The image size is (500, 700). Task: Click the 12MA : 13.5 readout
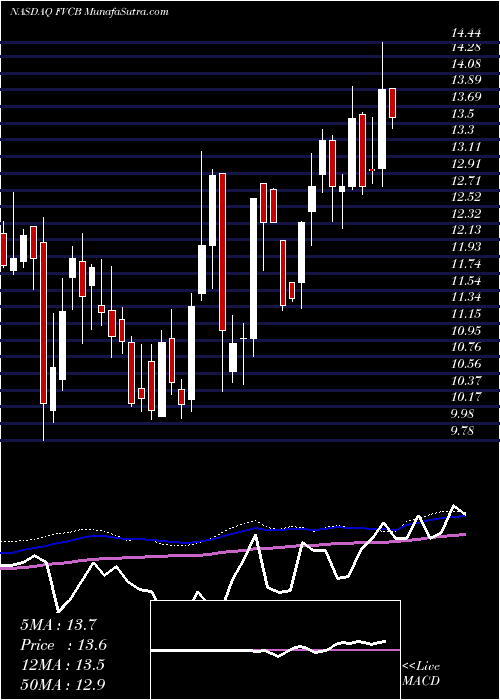(x=62, y=665)
